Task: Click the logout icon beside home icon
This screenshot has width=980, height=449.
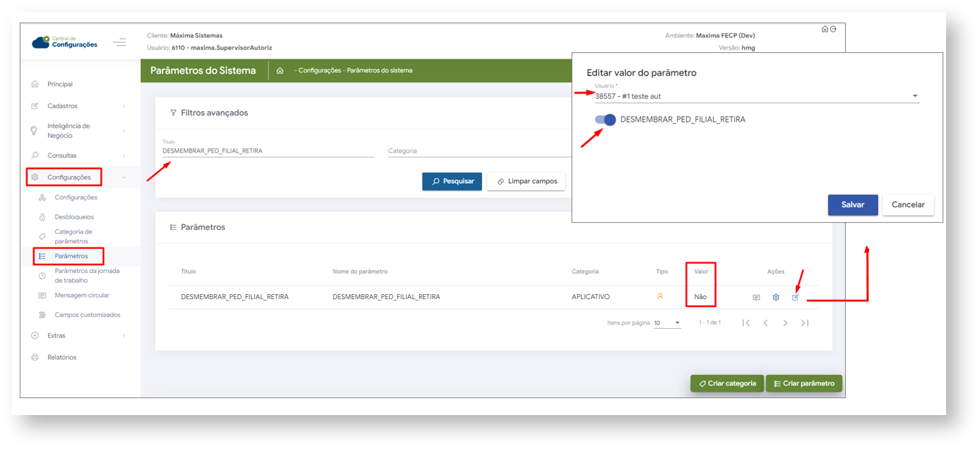Action: [834, 29]
